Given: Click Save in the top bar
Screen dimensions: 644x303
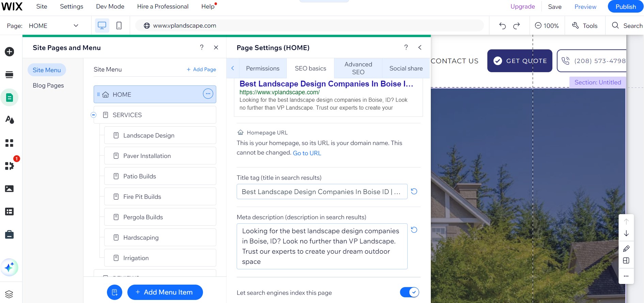Looking at the screenshot, I should (554, 7).
